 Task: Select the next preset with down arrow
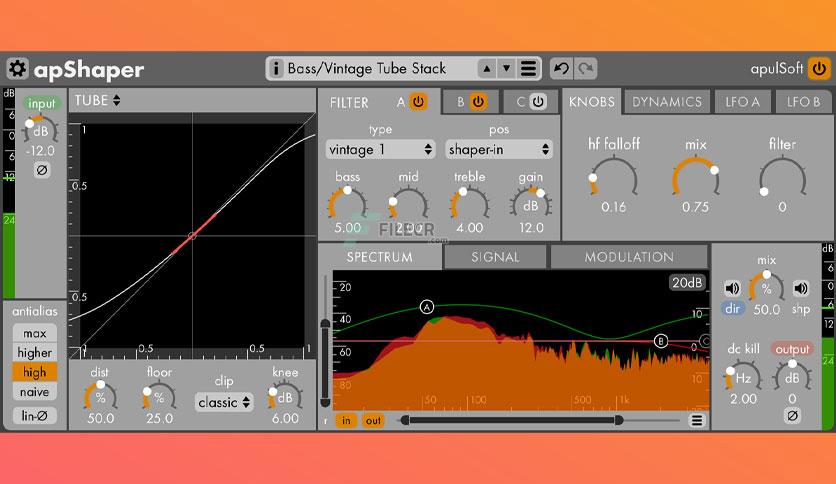click(506, 68)
